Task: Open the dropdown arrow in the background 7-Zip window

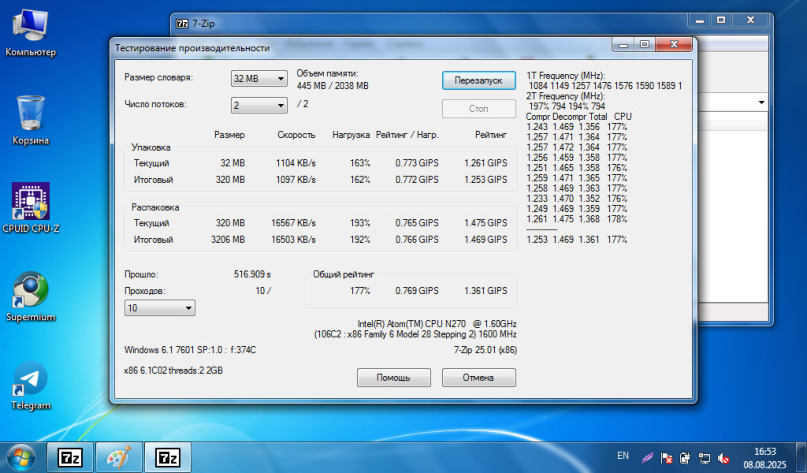Action: coord(761,103)
